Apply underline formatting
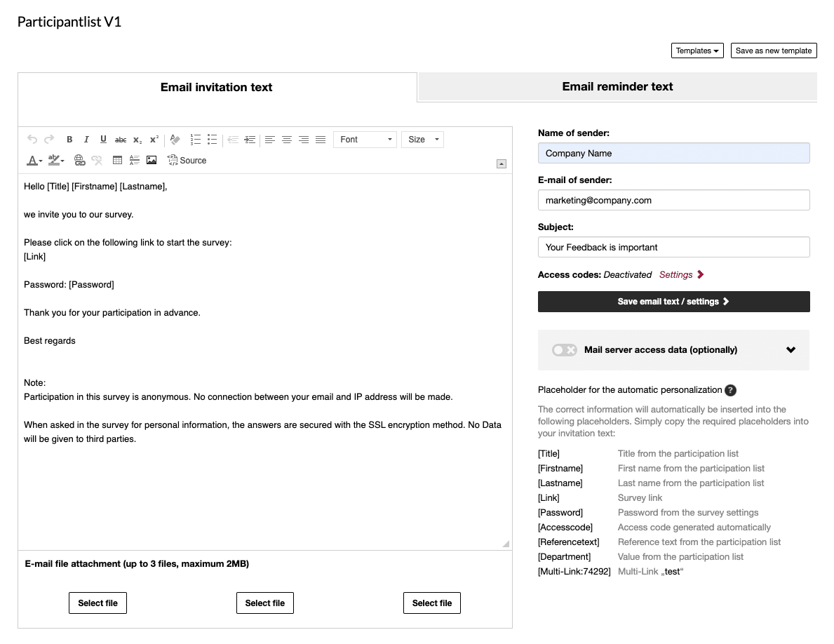Viewport: 834px width, 644px height. pos(103,139)
